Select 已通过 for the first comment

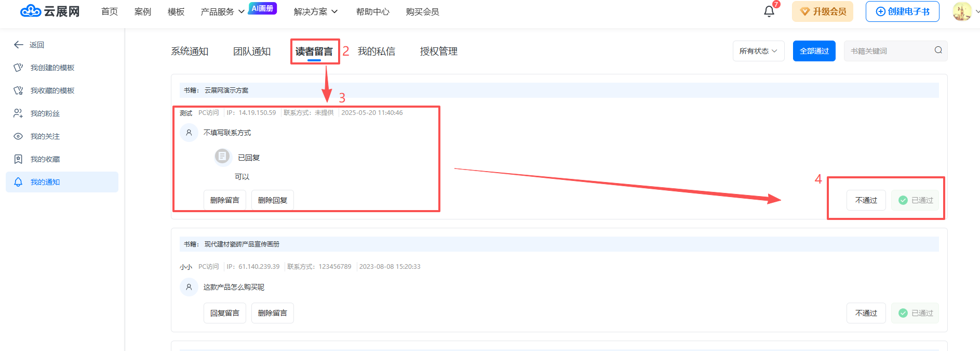[915, 200]
